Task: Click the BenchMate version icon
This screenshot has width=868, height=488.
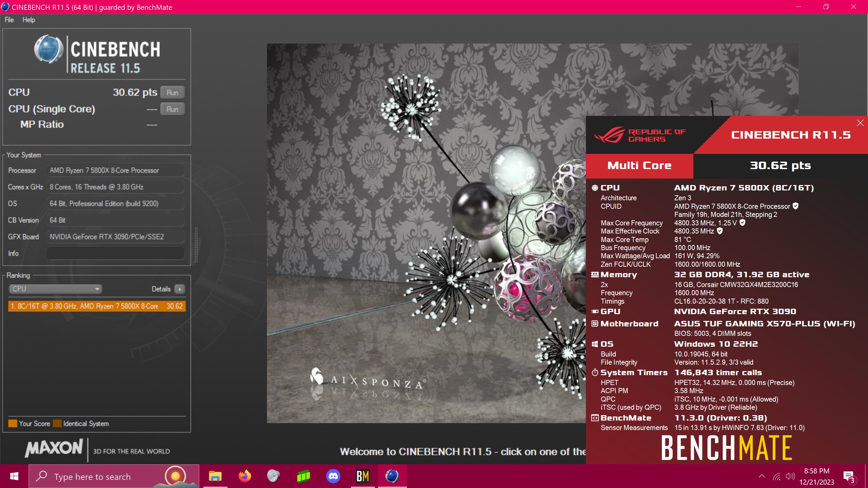Action: tap(595, 418)
